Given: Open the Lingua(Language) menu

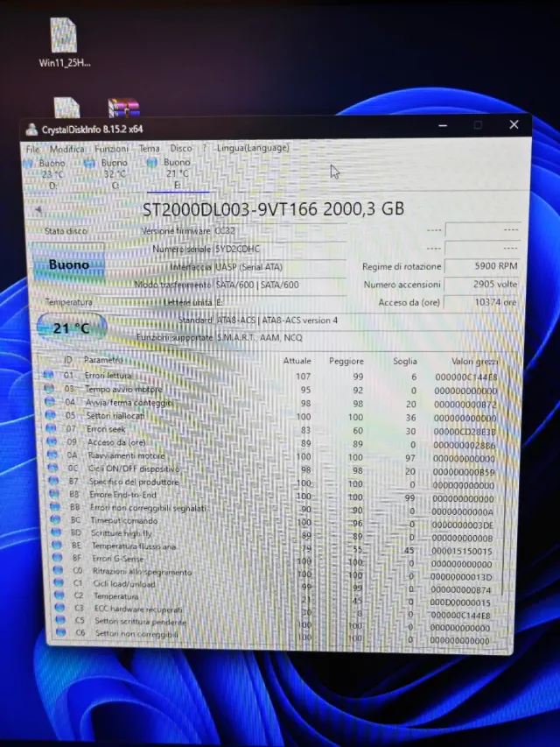Looking at the screenshot, I should point(253,148).
